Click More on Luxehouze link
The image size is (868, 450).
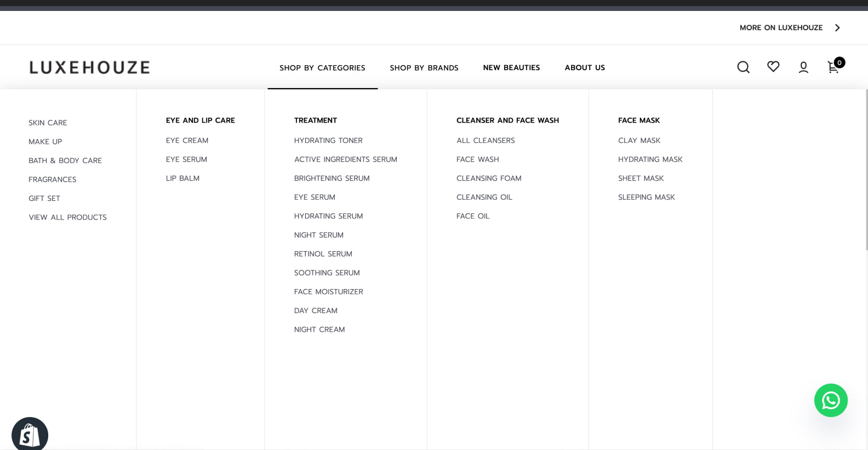coord(781,27)
